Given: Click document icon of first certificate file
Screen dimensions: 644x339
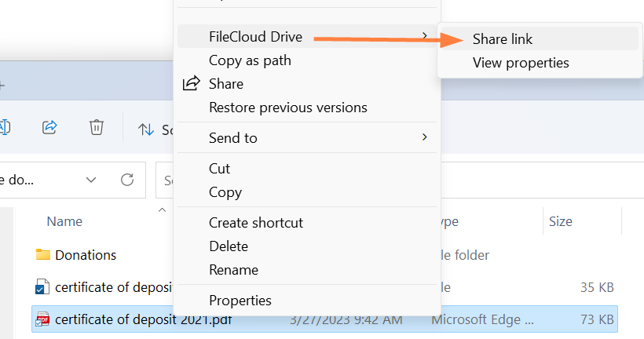Looking at the screenshot, I should [x=43, y=287].
